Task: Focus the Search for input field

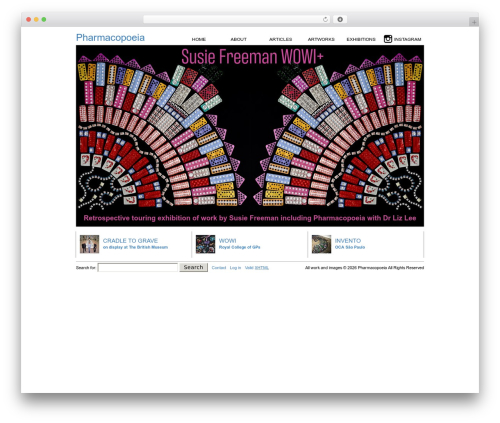Action: click(138, 267)
